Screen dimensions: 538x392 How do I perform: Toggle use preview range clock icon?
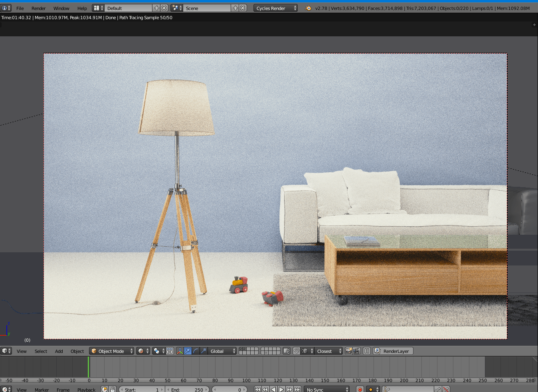click(105, 390)
